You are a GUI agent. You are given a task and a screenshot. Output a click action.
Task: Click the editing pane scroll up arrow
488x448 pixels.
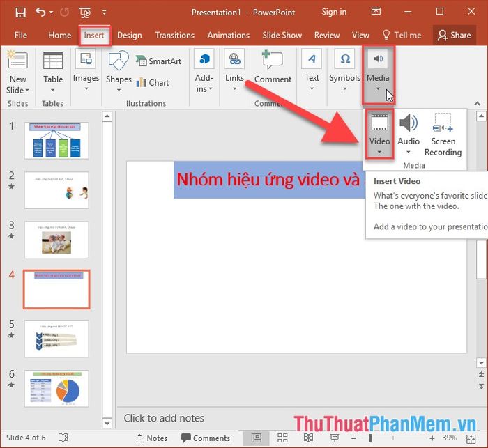tap(481, 116)
